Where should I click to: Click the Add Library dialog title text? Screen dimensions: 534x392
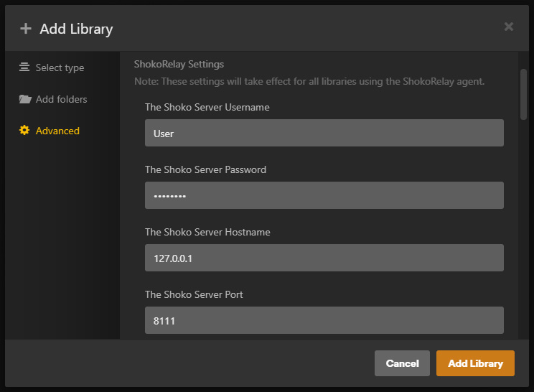76,29
